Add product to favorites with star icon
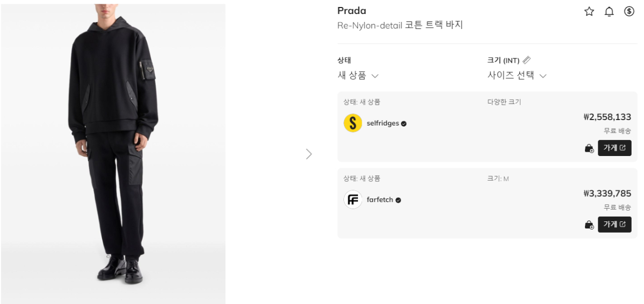The width and height of the screenshot is (644, 304). pos(589,12)
